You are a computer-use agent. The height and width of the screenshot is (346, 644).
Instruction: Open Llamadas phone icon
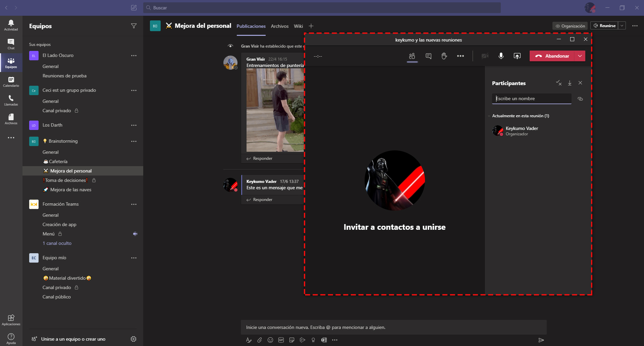(11, 100)
